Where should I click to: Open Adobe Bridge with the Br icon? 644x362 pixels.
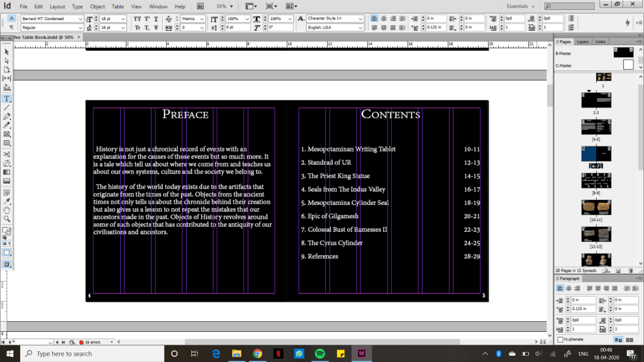[201, 6]
